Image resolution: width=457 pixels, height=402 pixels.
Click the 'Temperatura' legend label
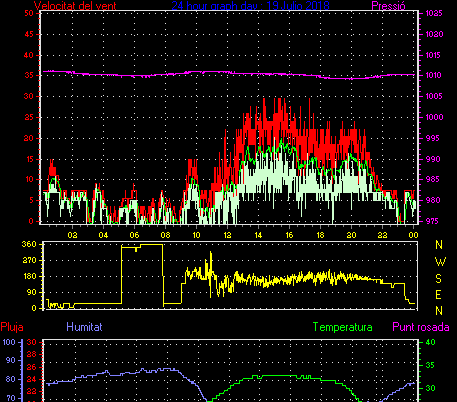343,327
